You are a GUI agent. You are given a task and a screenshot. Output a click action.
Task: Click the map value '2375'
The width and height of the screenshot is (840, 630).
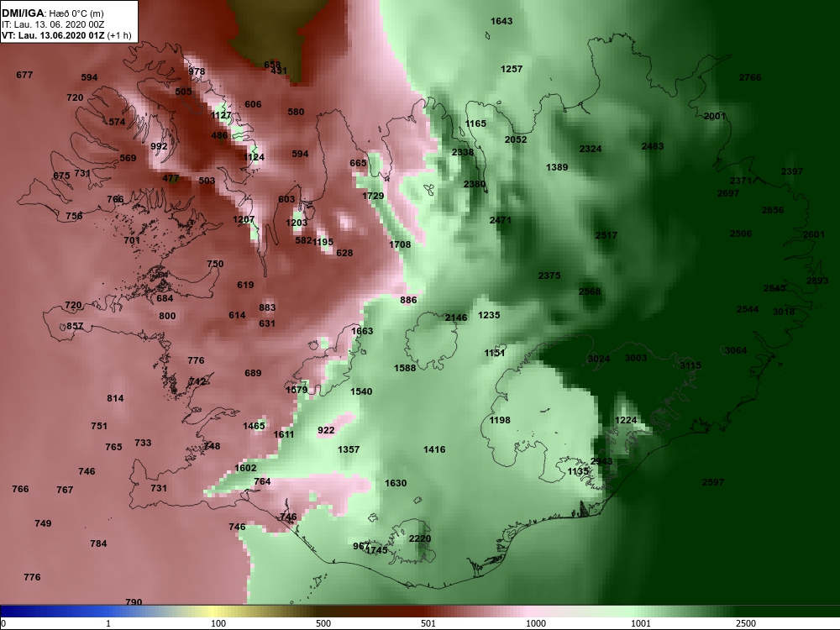pos(549,276)
